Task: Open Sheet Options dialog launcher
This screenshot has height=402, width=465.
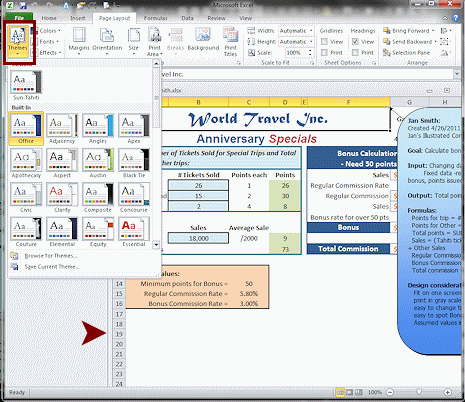Action: 374,63
